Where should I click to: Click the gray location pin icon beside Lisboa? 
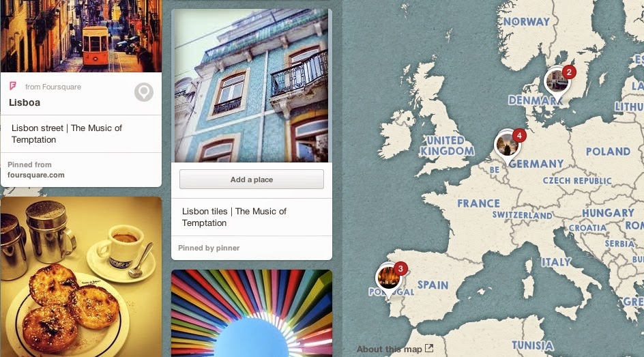coord(144,92)
